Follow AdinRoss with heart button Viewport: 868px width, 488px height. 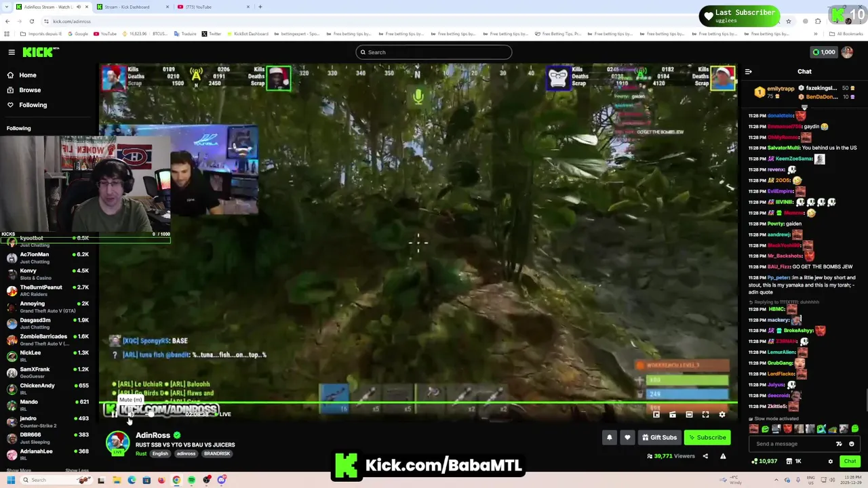coord(627,438)
